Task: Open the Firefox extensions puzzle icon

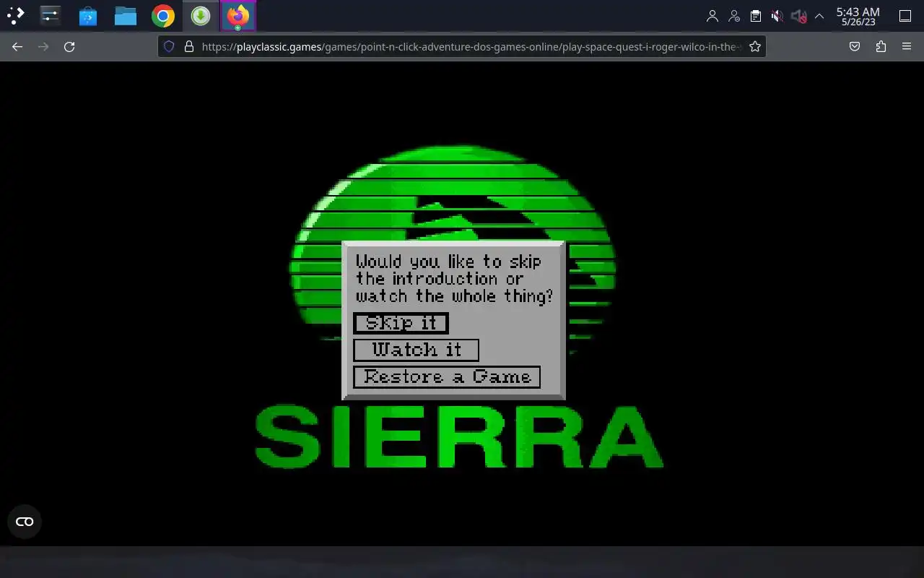Action: click(x=881, y=46)
